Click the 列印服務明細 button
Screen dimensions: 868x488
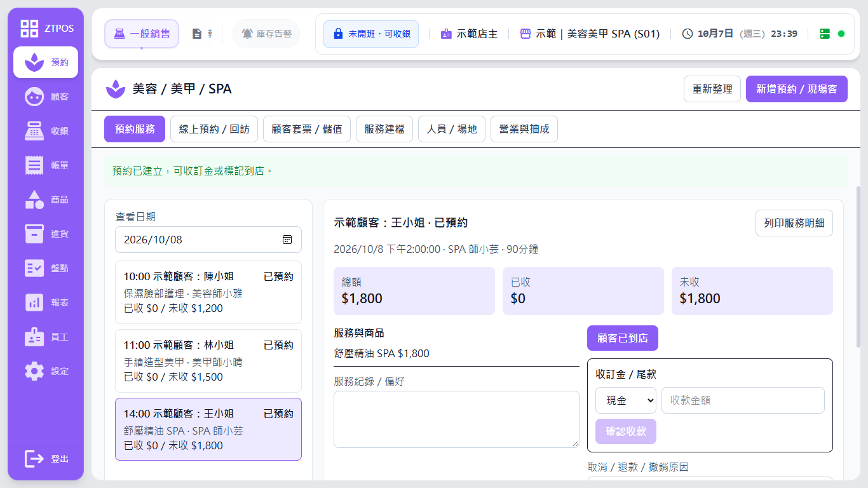point(794,223)
